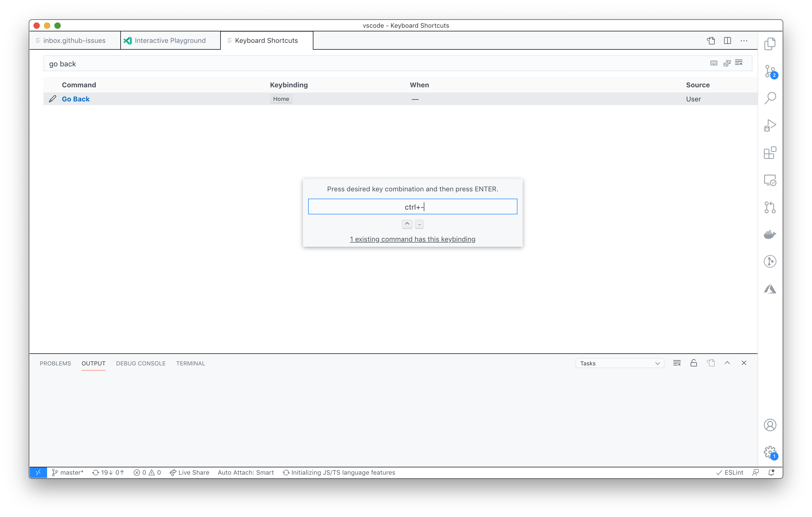The image size is (812, 517).
Task: Open the Source Control view
Action: click(770, 71)
